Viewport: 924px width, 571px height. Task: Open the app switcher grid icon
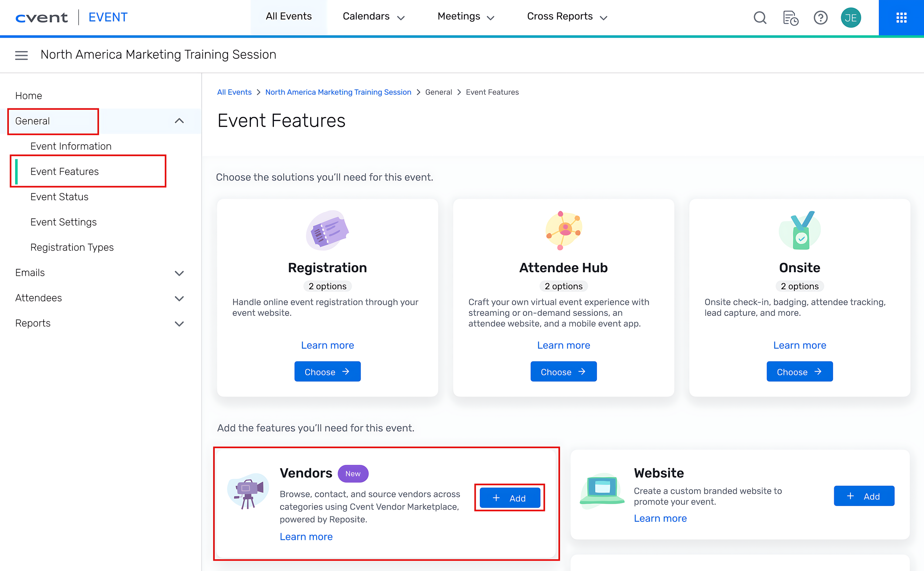click(901, 17)
